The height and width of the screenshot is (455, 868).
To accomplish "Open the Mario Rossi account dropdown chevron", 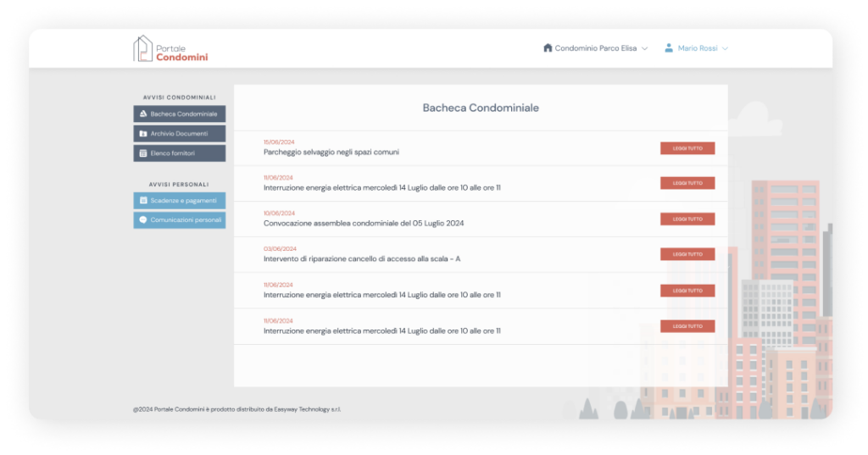I will [x=725, y=49].
